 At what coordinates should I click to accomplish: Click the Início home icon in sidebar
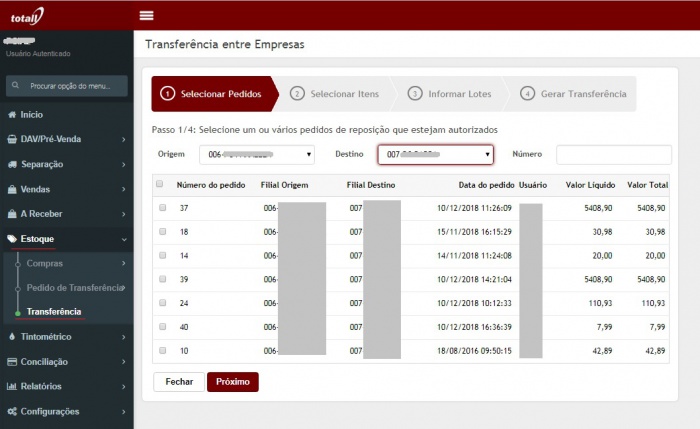12,115
